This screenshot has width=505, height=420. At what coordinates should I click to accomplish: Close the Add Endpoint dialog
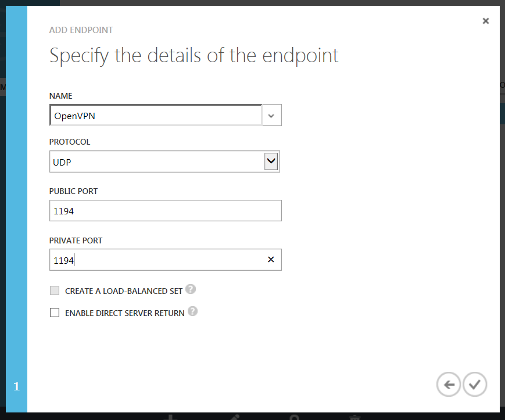tap(485, 21)
